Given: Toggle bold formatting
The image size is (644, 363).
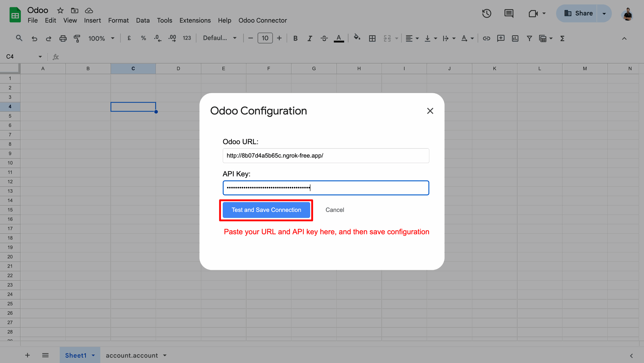Looking at the screenshot, I should [x=295, y=38].
